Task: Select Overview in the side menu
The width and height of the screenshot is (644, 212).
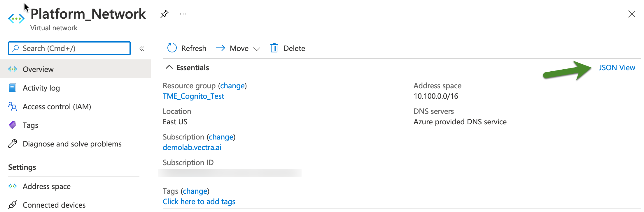Action: coord(38,69)
